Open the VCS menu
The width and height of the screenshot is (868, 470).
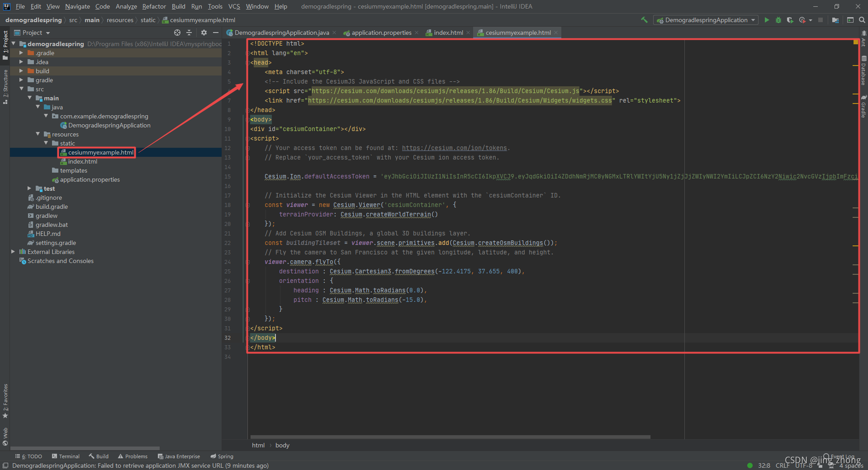coord(234,6)
